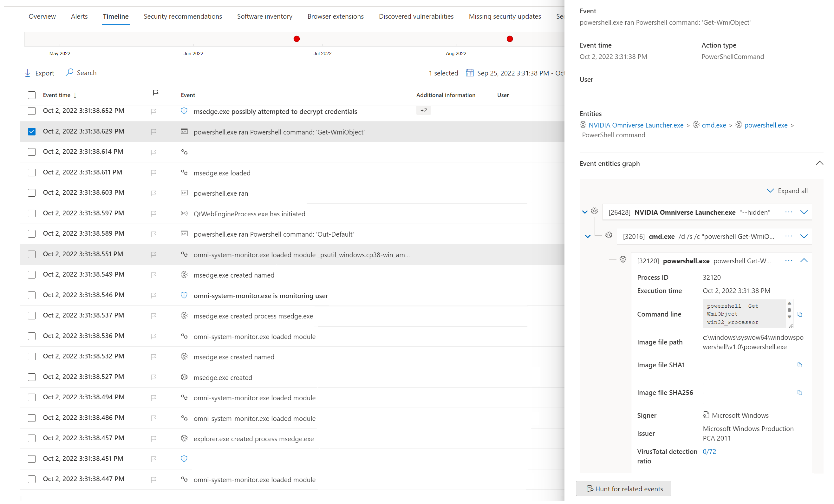Screen dimensions: 834x504
Task: Collapse the Event entities graph section
Action: click(x=819, y=163)
